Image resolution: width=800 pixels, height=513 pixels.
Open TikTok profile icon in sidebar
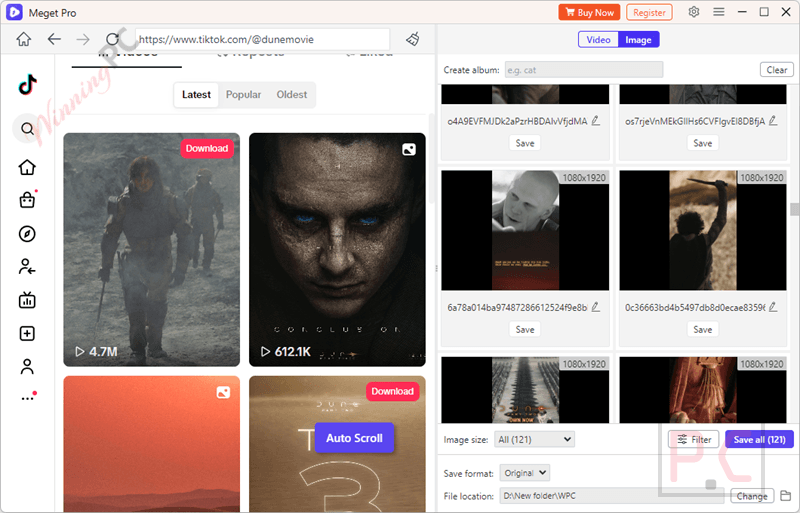[x=27, y=367]
